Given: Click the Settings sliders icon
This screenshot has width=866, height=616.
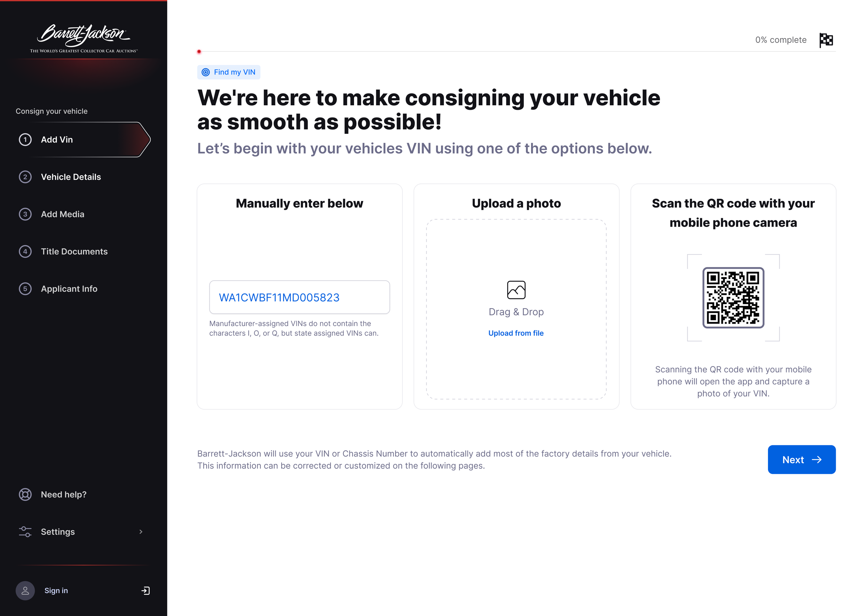Looking at the screenshot, I should click(x=25, y=531).
